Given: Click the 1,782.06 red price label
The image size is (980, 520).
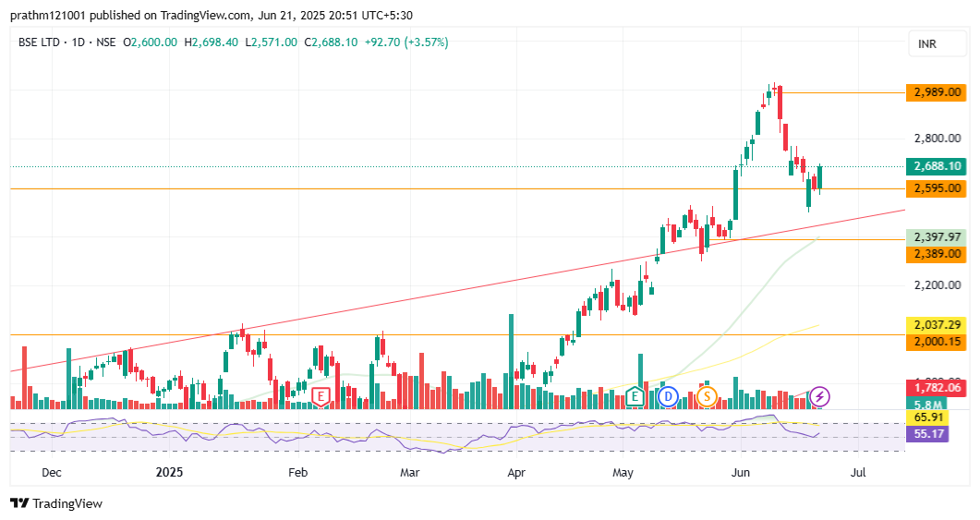Looking at the screenshot, I should click(x=937, y=388).
